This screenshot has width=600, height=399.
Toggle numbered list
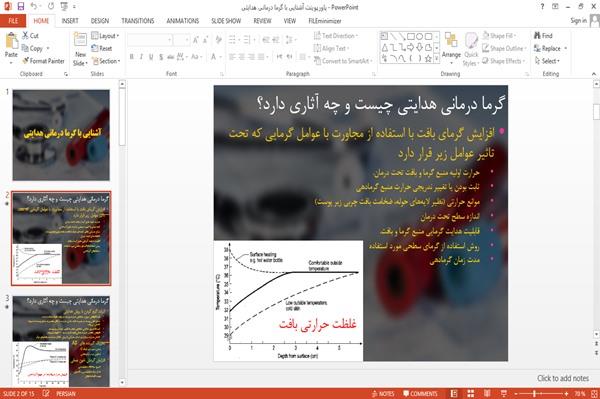pyautogui.click(x=247, y=39)
